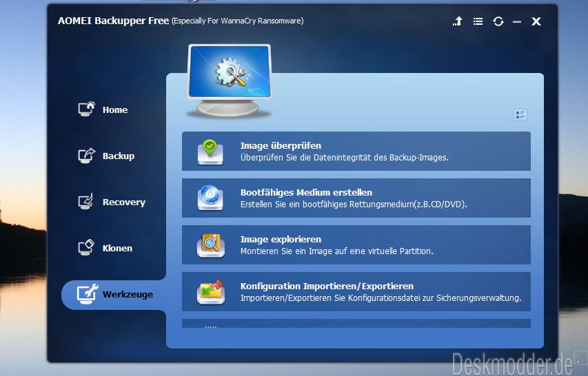This screenshot has height=376, width=588.
Task: Click the refresh icon in title bar
Action: click(498, 21)
